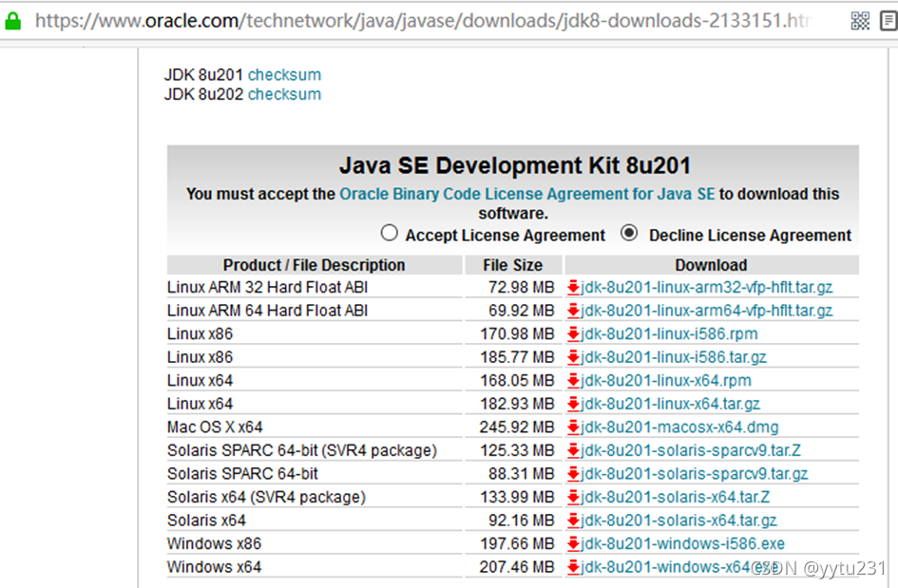Download jdk-8u201-linux-x64.tar.gz link
This screenshot has width=898, height=588.
pyautogui.click(x=670, y=405)
